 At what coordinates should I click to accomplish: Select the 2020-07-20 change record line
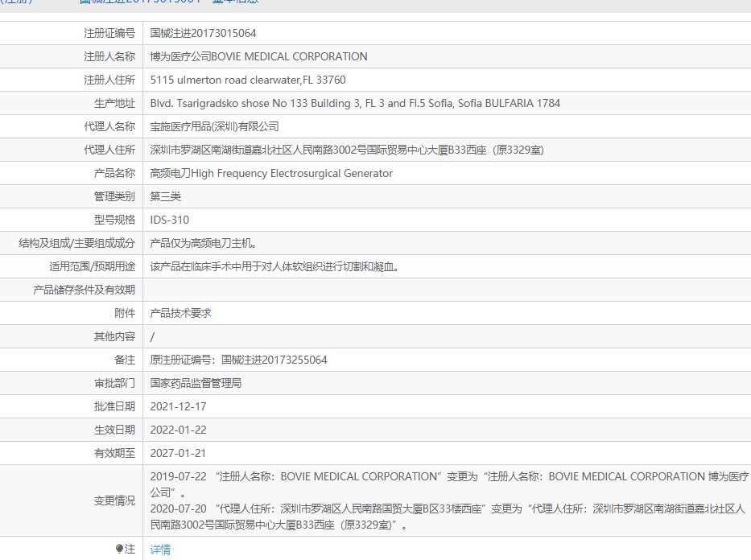(x=448, y=517)
